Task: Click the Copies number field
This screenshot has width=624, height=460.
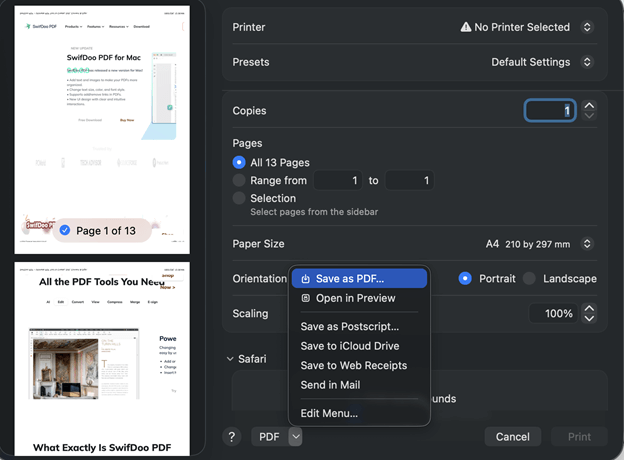Action: coord(550,110)
